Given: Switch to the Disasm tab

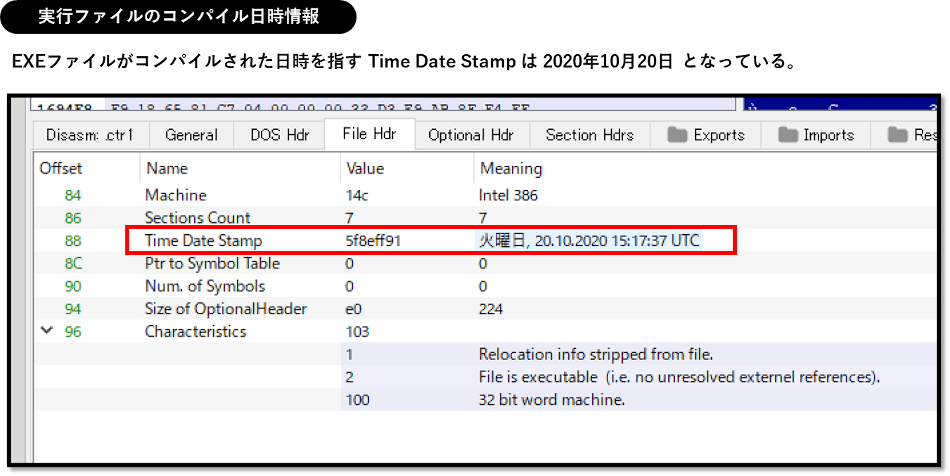Looking at the screenshot, I should 89,135.
